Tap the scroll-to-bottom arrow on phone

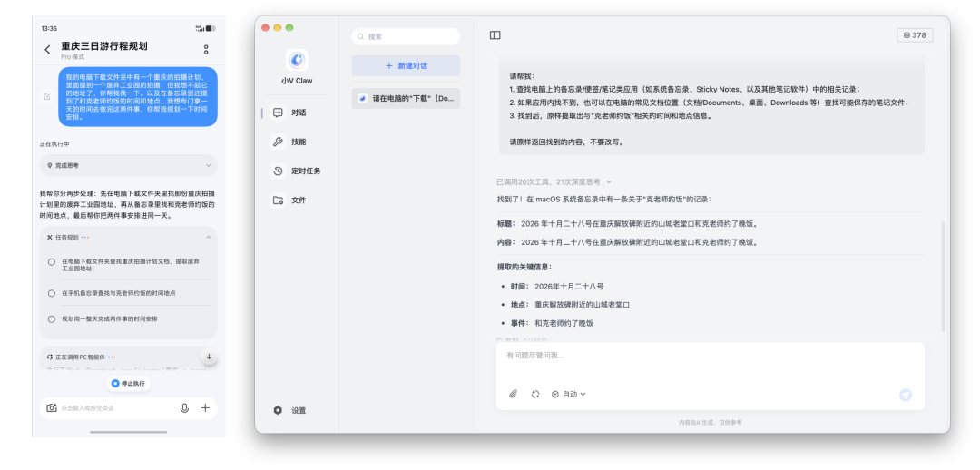pyautogui.click(x=209, y=357)
